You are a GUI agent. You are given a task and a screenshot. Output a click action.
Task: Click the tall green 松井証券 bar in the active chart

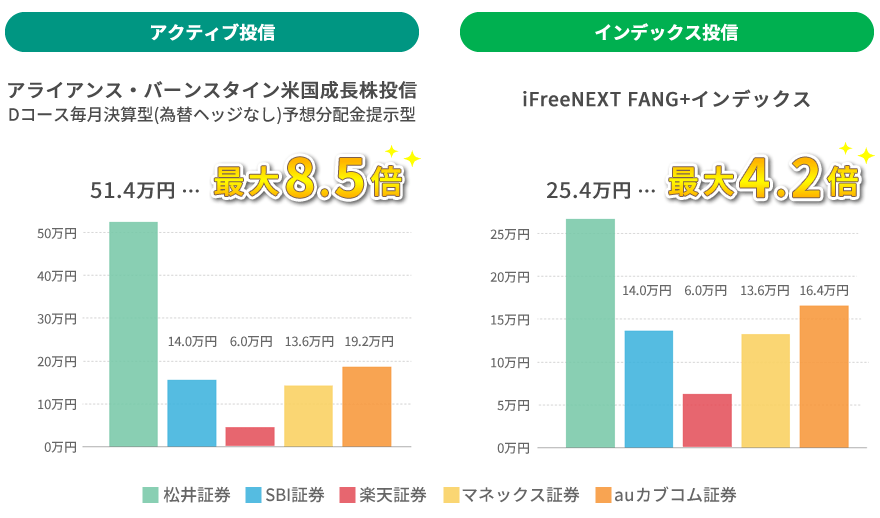[134, 334]
